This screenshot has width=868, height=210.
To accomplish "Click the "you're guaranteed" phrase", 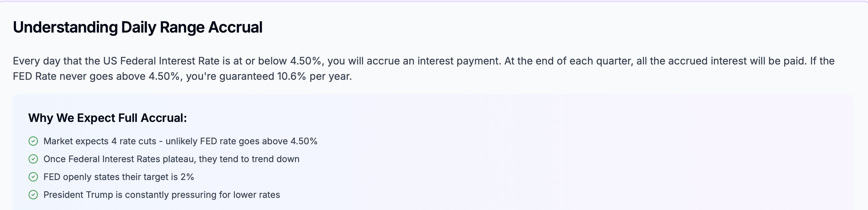I will (230, 76).
